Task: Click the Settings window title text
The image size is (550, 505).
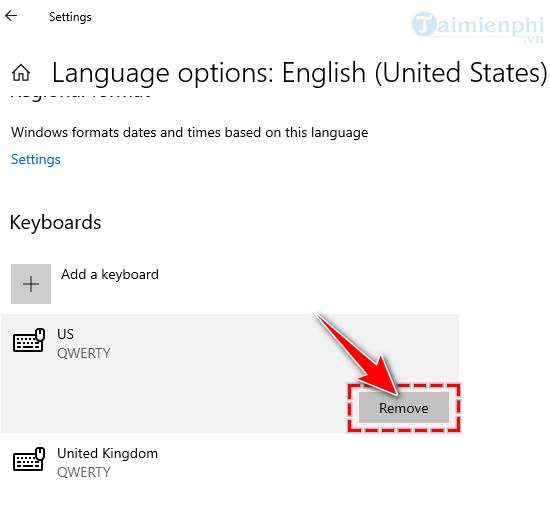Action: (x=70, y=17)
